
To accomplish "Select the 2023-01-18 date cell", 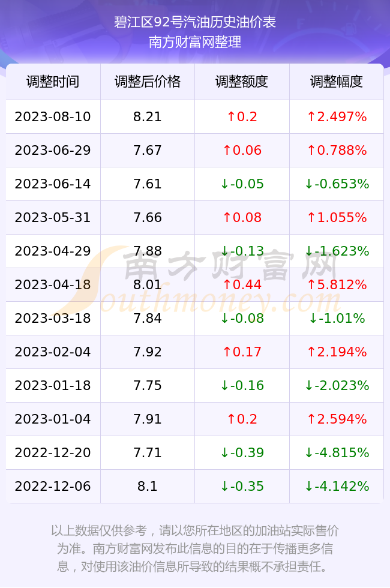I will 53,385.
